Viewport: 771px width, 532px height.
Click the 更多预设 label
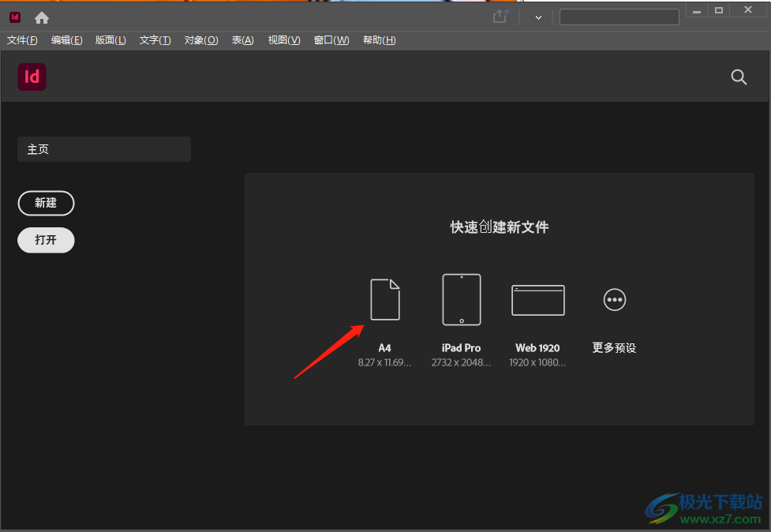point(614,347)
